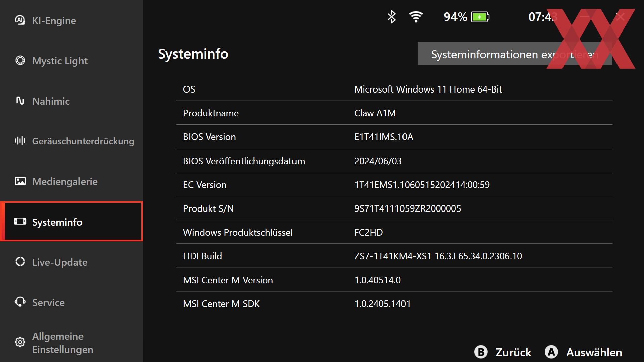Click the Zurück label
644x362 pixels.
point(513,352)
